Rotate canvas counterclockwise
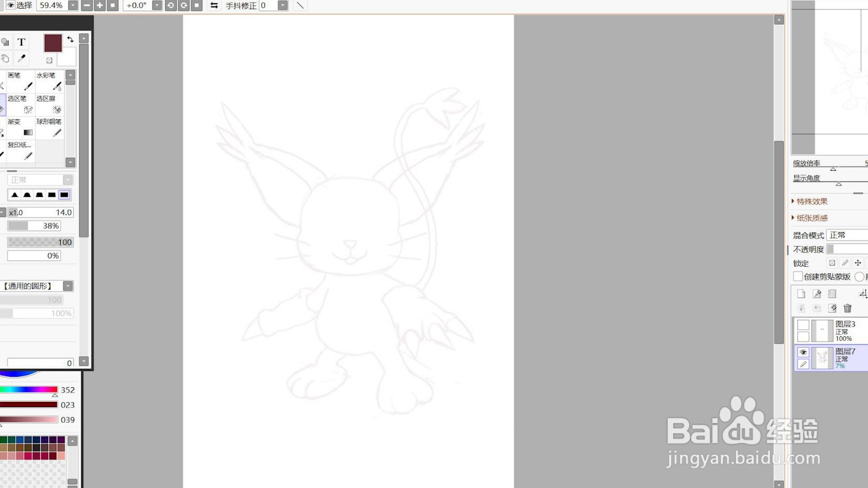The image size is (868, 488). pyautogui.click(x=170, y=5)
